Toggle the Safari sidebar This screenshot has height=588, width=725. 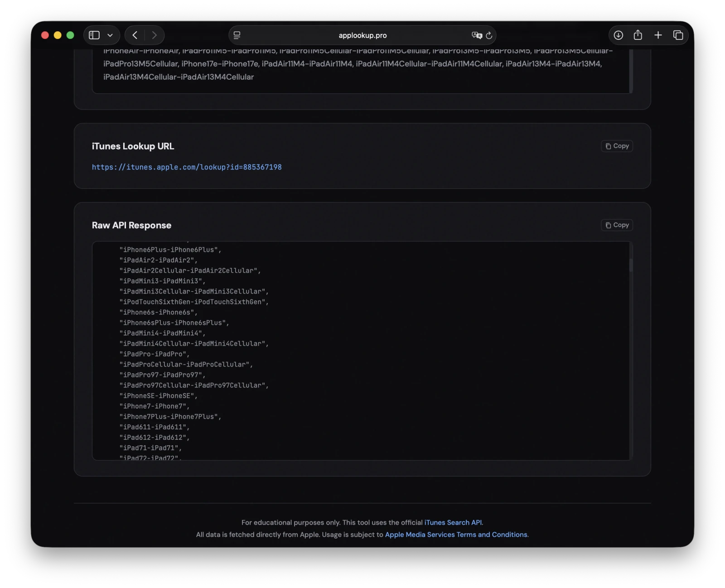tap(94, 35)
